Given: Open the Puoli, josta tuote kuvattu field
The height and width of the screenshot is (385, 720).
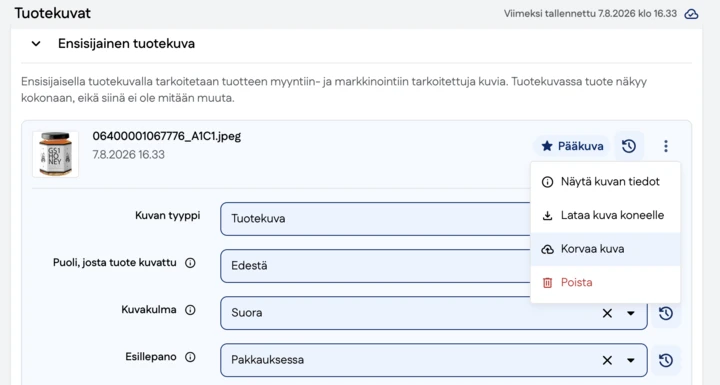Looking at the screenshot, I should pos(375,266).
